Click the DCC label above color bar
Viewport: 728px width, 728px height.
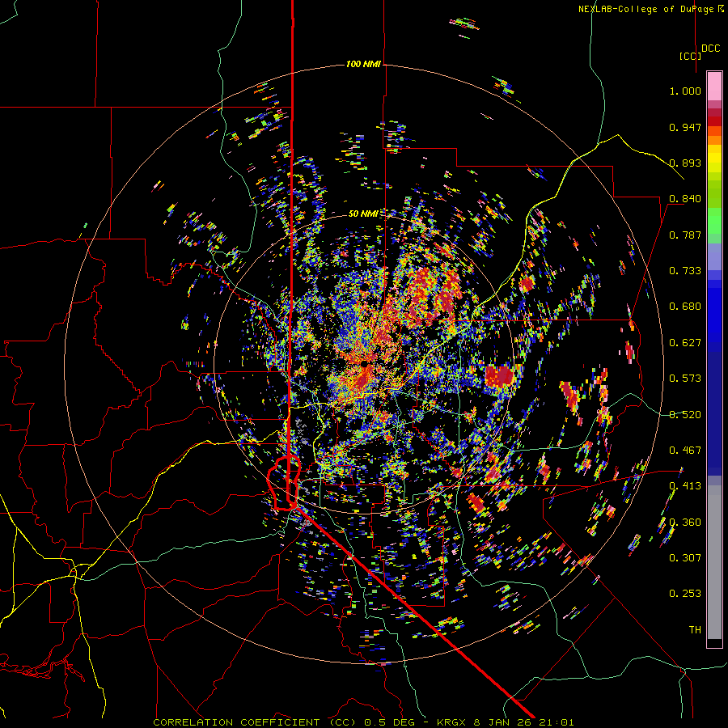711,49
